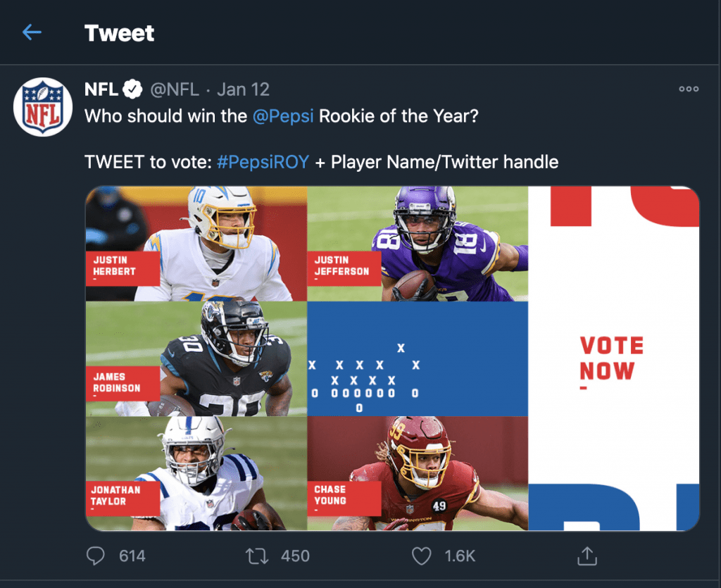Screen dimensions: 721x588
Task: Select the Tweet header title
Action: tap(119, 32)
